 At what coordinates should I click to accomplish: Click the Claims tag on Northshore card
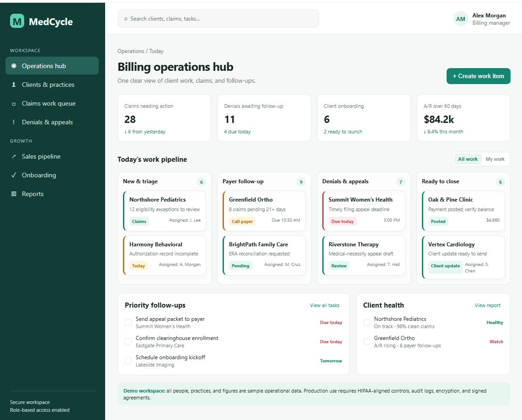pos(139,221)
